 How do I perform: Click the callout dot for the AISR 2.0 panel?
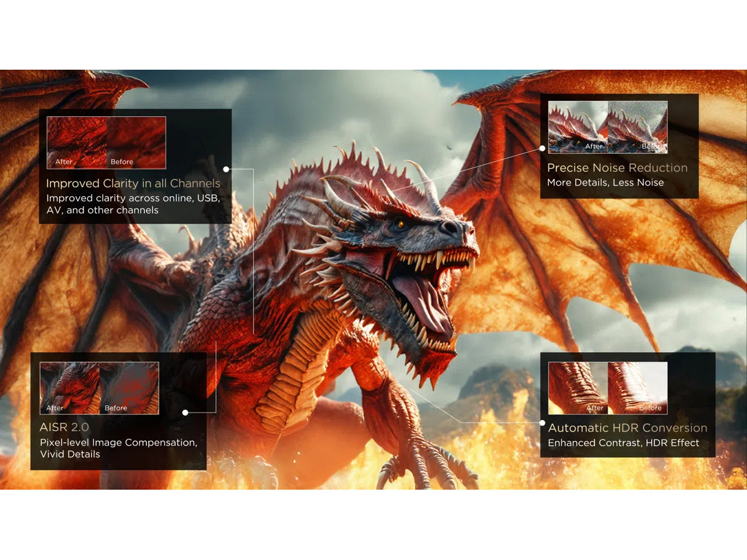(x=185, y=411)
